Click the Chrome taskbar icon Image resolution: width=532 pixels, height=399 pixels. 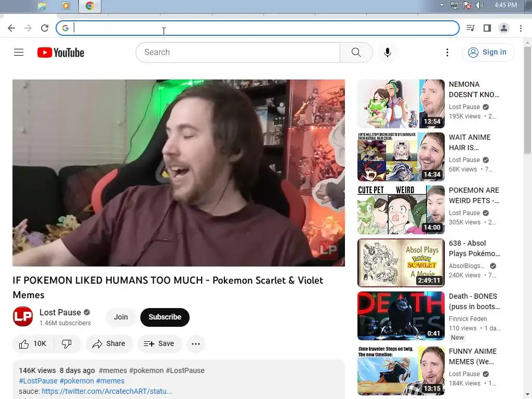coord(89,6)
